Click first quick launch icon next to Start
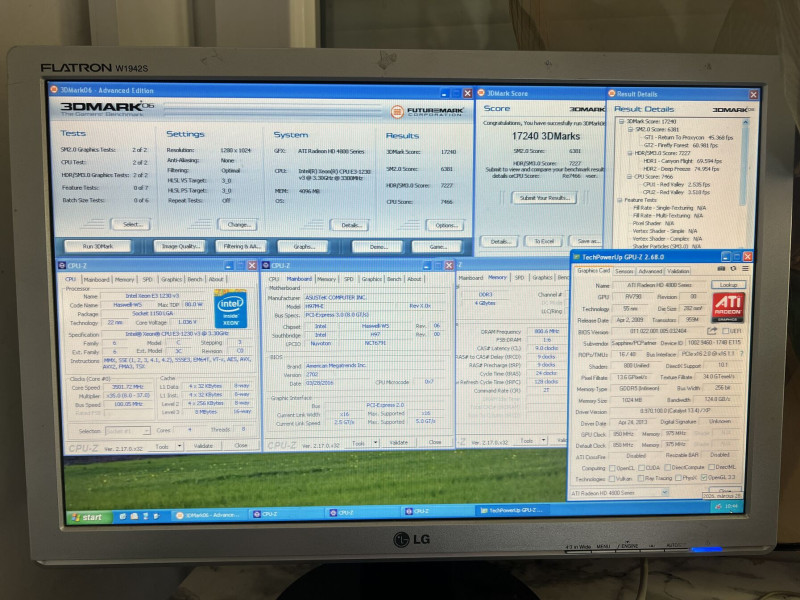 click(122, 516)
